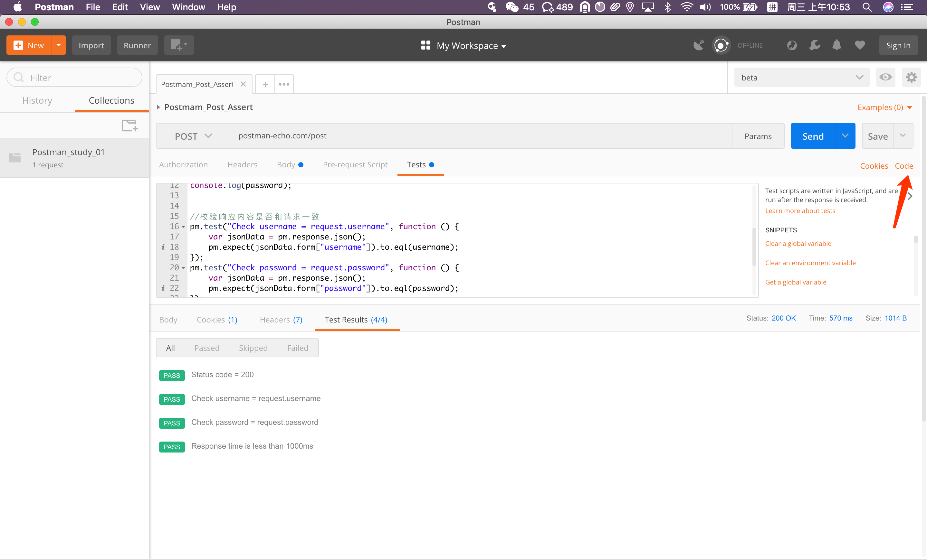Click the Sign In button
This screenshot has width=927, height=560.
898,45
